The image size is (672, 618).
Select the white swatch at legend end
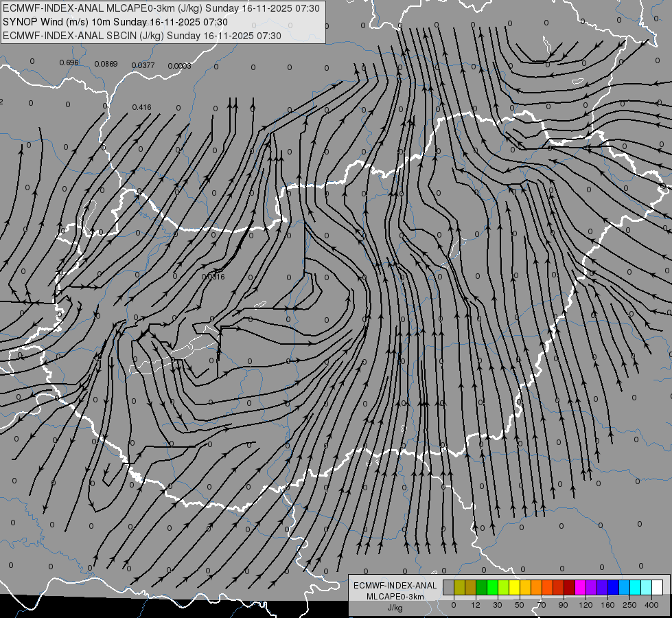click(657, 587)
